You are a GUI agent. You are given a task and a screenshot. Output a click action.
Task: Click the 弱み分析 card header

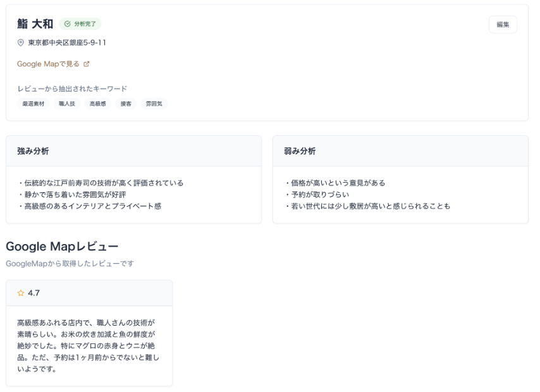(x=400, y=151)
